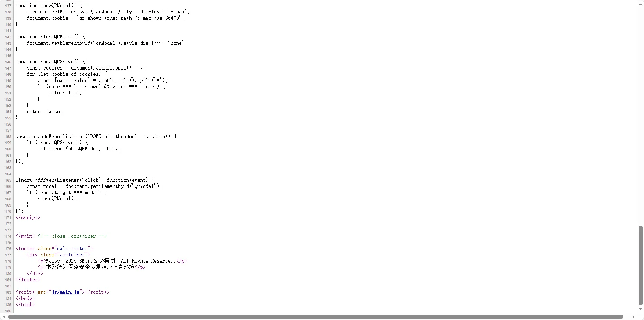Viewport: 644px width, 320px height.
Task: Click the 'close .container' comment
Action: [72, 236]
